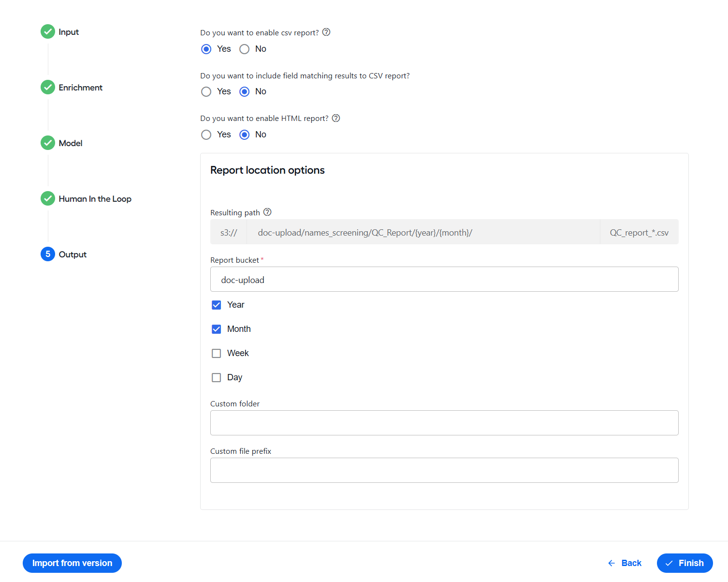Image resolution: width=728 pixels, height=582 pixels.
Task: Go to the Model step
Action: (x=71, y=143)
